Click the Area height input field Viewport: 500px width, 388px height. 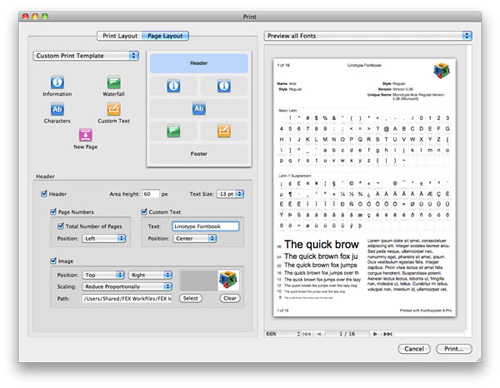click(151, 194)
